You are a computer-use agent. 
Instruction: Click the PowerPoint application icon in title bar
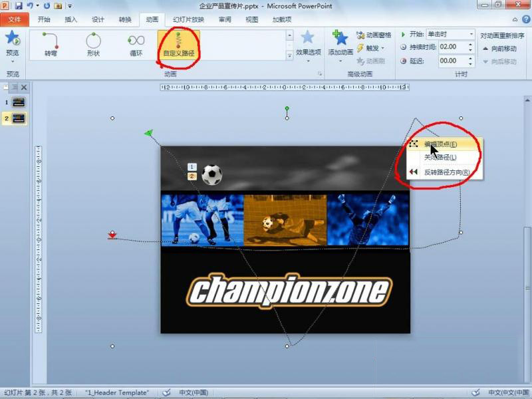point(5,5)
